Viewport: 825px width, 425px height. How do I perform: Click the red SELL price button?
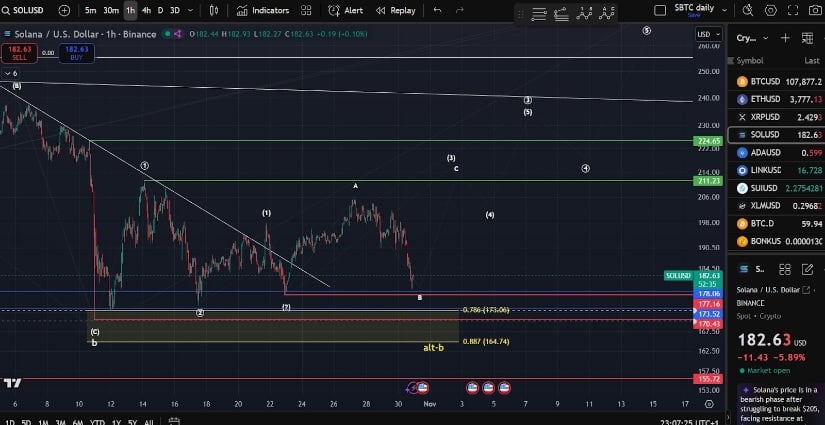(18, 53)
